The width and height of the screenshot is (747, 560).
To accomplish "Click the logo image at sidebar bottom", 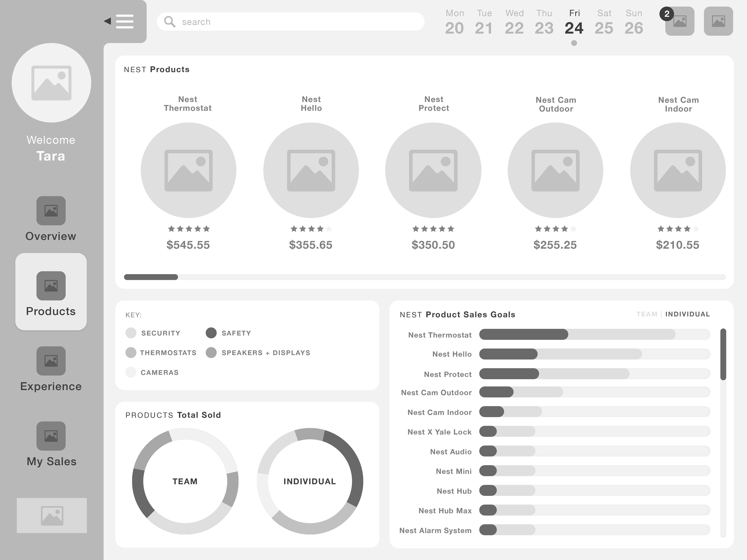I will click(52, 515).
